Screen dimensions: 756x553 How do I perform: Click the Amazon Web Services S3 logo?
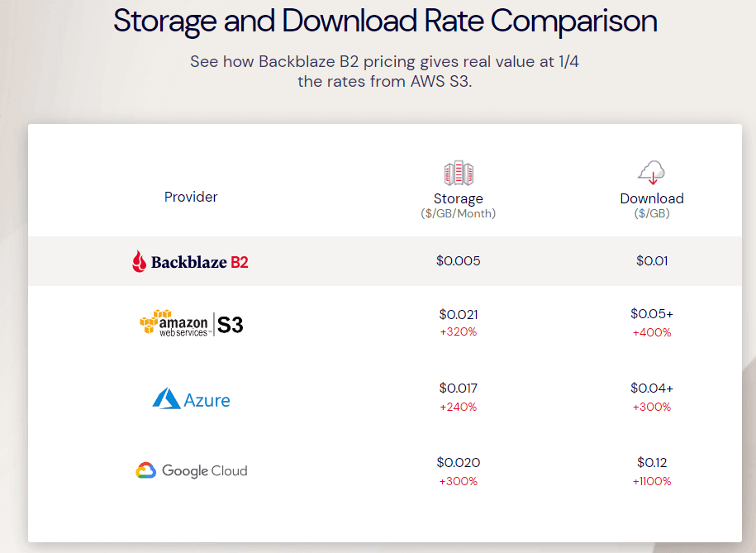coord(191,323)
